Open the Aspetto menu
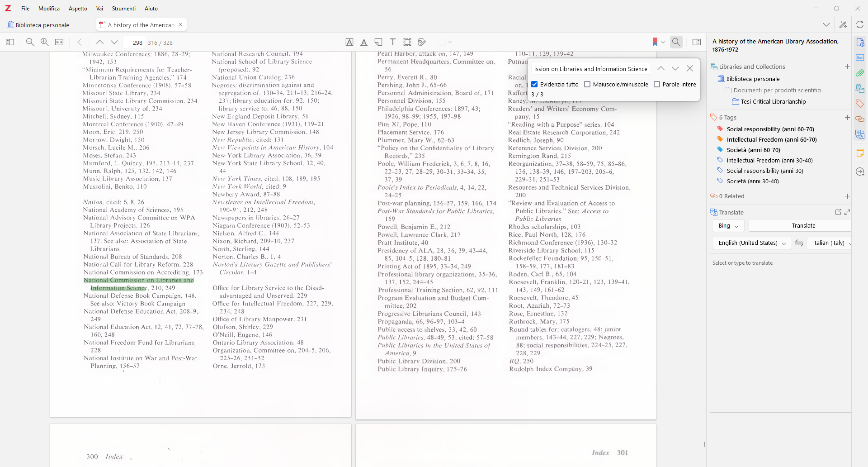The width and height of the screenshot is (868, 467). pos(78,8)
